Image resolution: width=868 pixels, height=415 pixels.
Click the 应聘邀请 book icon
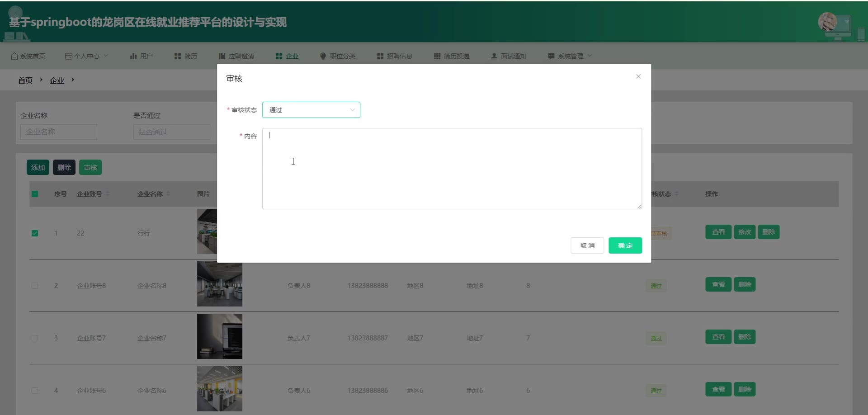click(x=222, y=56)
